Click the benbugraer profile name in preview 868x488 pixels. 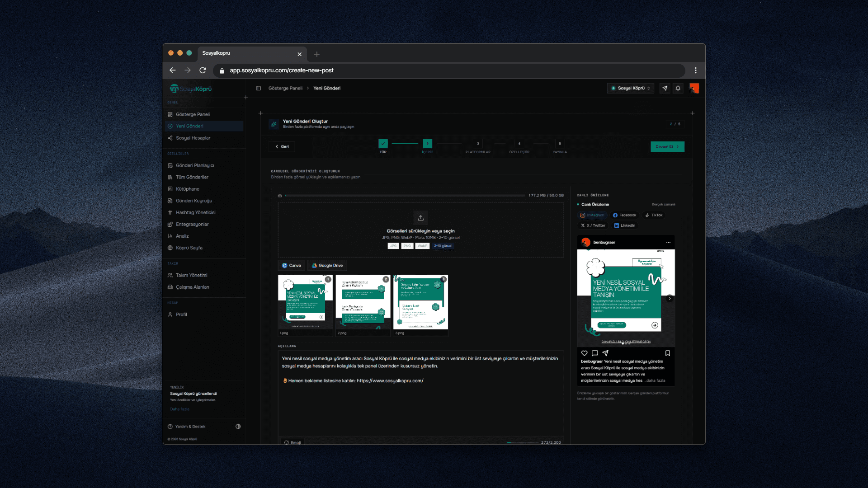tap(604, 243)
